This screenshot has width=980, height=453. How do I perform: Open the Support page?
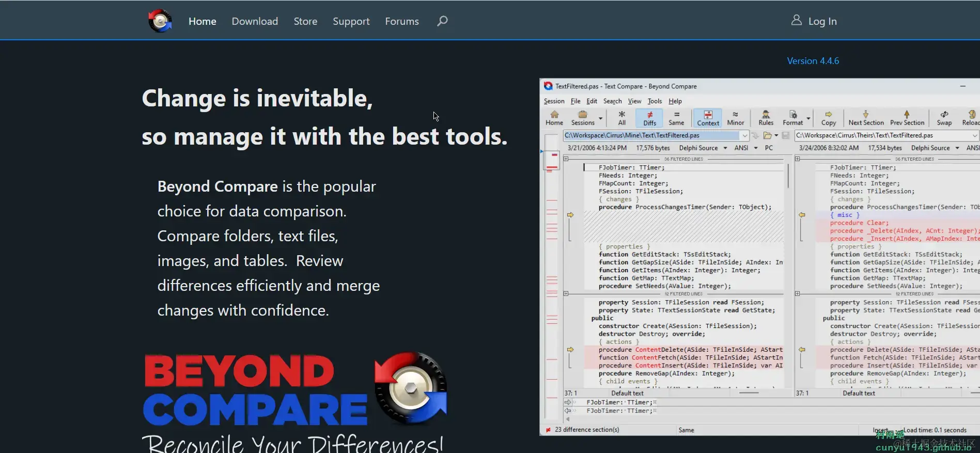[x=351, y=21]
